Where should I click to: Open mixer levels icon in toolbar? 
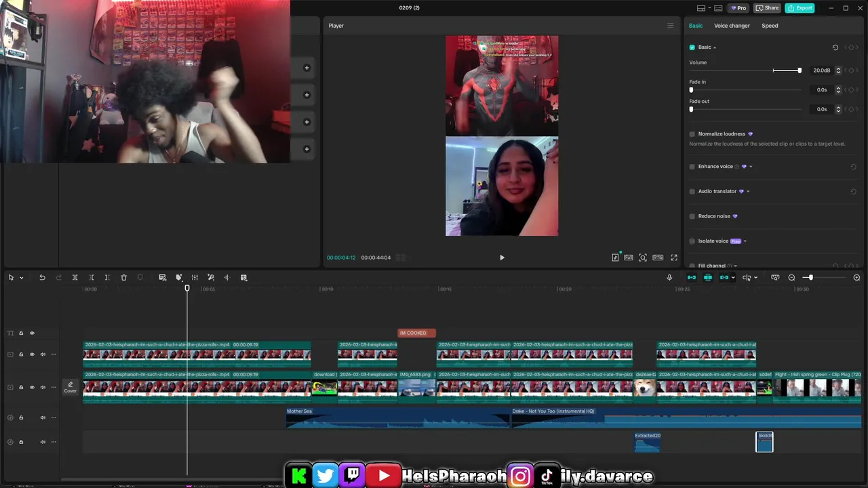[195, 277]
